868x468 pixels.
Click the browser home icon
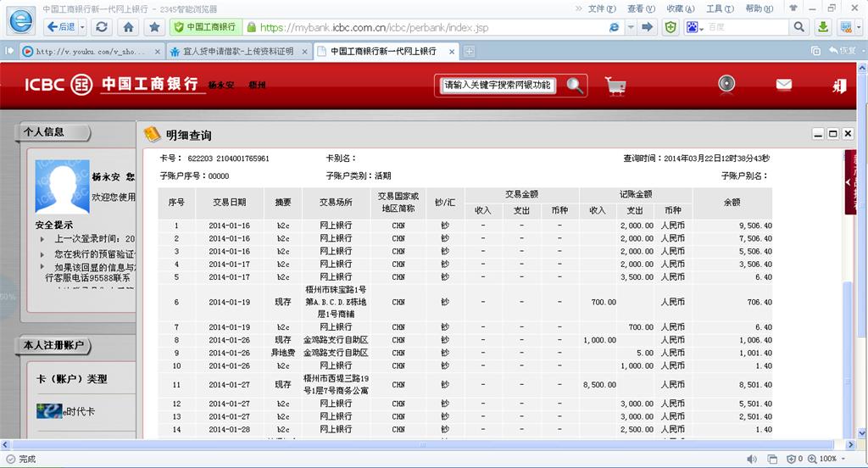coord(128,27)
